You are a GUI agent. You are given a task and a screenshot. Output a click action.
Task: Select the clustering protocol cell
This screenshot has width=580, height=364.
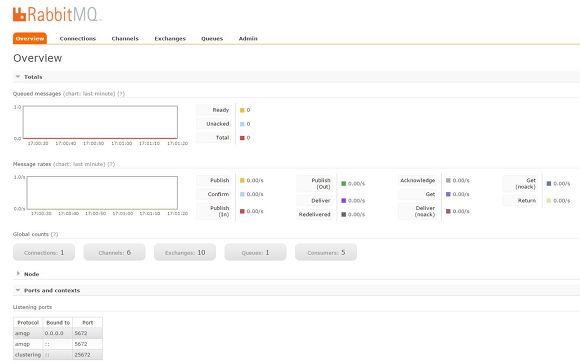pyautogui.click(x=28, y=355)
